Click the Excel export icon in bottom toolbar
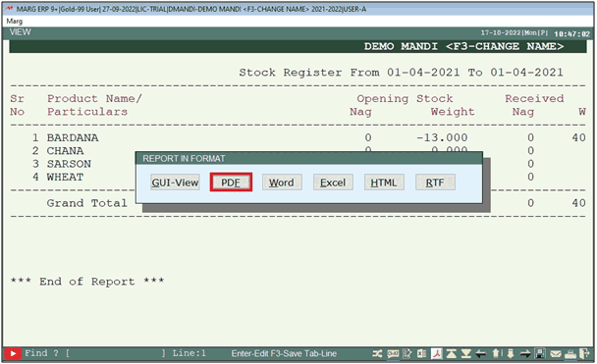Viewport: 597px width, 364px height. (x=422, y=354)
